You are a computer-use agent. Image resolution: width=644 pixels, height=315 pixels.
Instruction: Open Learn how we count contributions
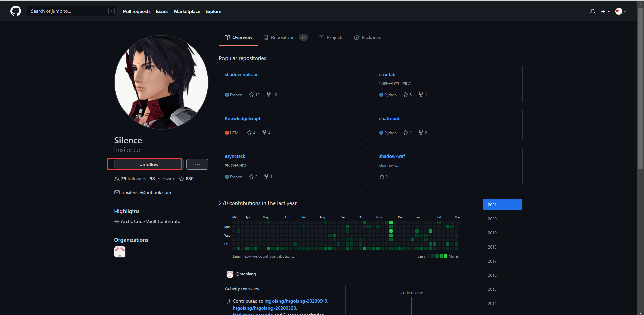[263, 256]
